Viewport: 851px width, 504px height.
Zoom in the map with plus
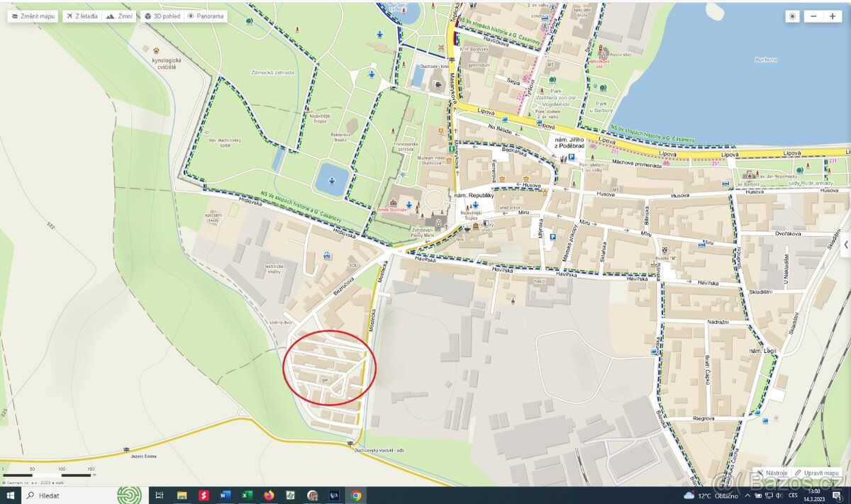coord(833,16)
